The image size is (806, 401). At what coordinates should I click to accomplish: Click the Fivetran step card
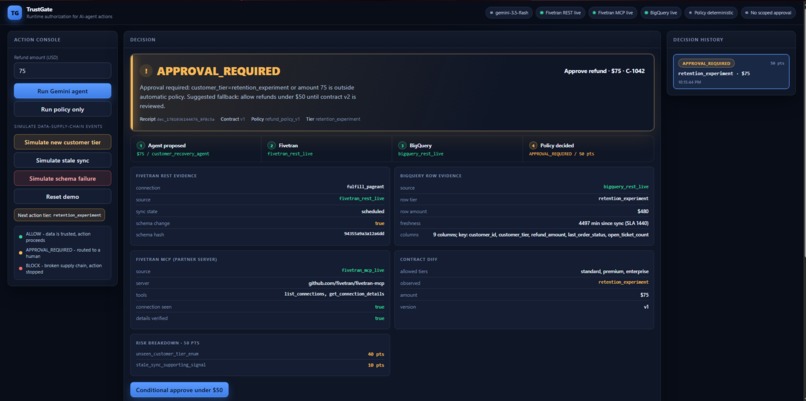326,149
